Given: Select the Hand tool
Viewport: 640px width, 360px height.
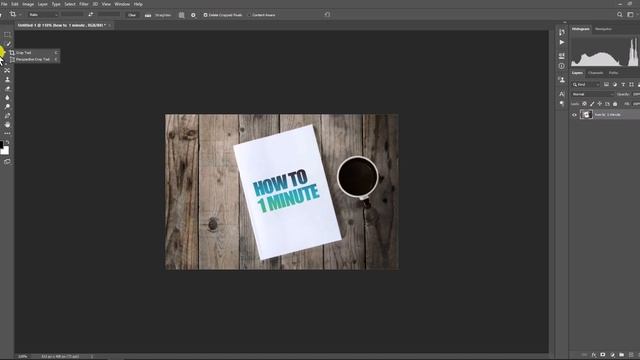Looking at the screenshot, I should coord(7,124).
